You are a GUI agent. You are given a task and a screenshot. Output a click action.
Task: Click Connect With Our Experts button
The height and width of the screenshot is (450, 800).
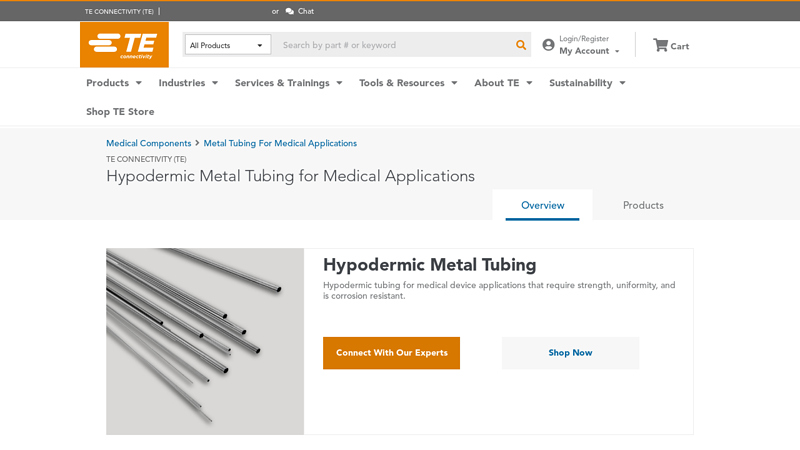click(x=391, y=353)
